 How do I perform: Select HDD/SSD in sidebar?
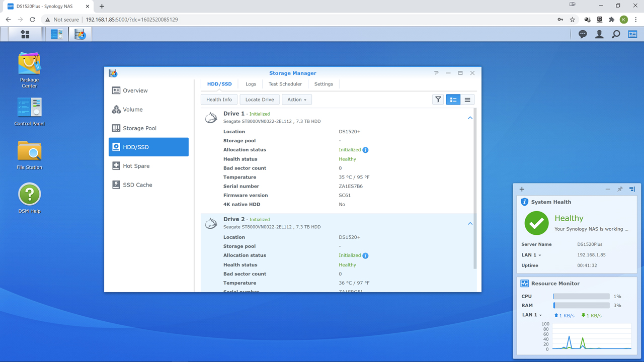(148, 147)
